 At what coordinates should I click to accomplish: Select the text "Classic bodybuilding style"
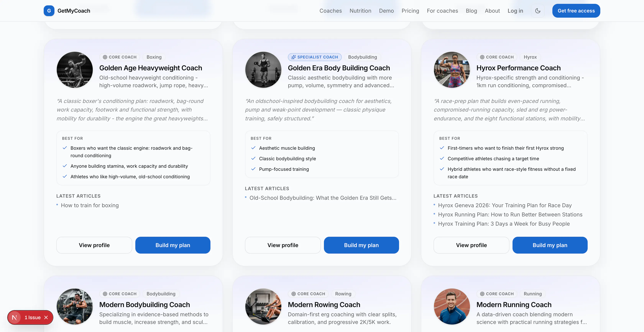287,159
